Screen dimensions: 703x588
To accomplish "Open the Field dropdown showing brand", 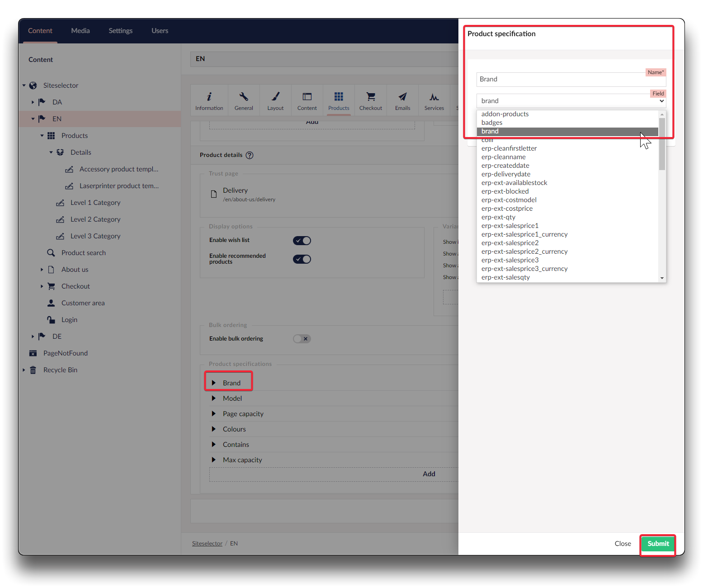I will 571,101.
